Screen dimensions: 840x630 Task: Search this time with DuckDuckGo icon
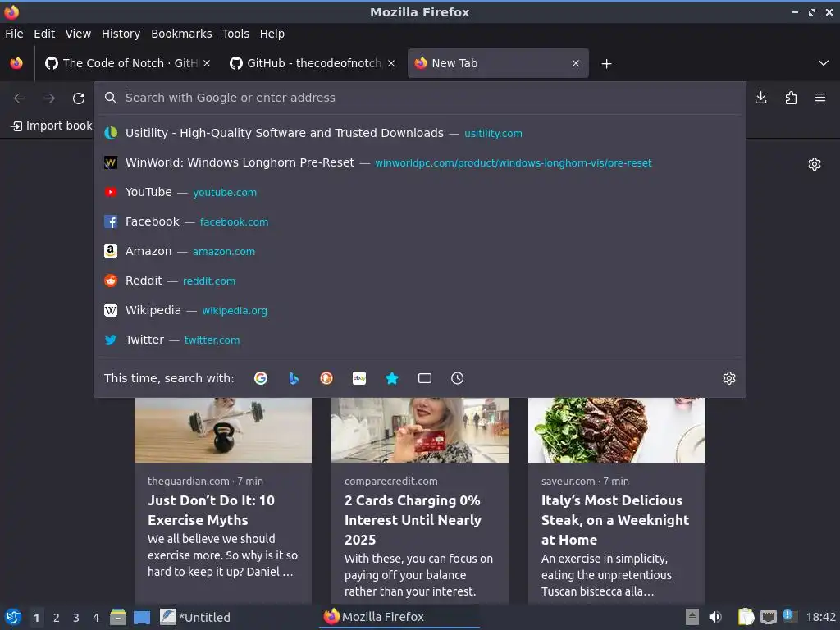326,378
